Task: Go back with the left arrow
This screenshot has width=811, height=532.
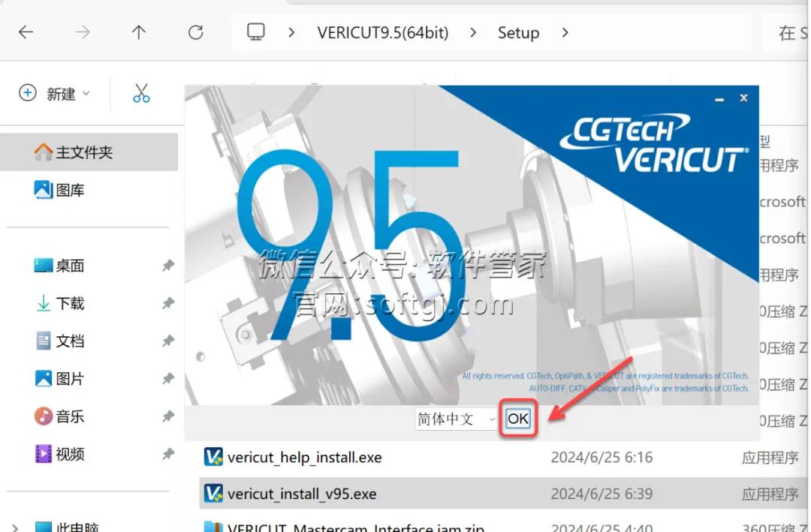Action: pyautogui.click(x=26, y=32)
